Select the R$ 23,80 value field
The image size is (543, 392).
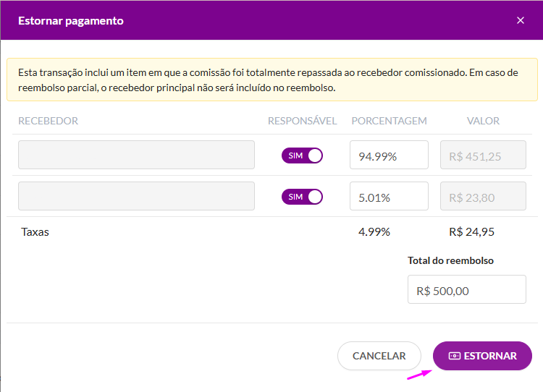point(483,196)
